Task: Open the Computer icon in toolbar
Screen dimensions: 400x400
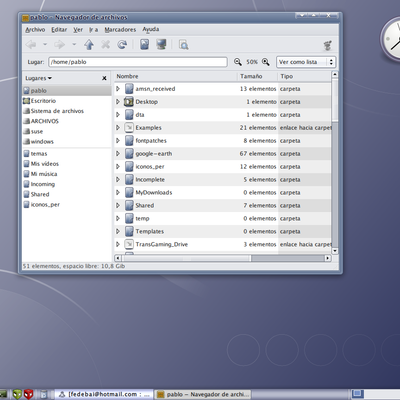Action: pos(161,44)
